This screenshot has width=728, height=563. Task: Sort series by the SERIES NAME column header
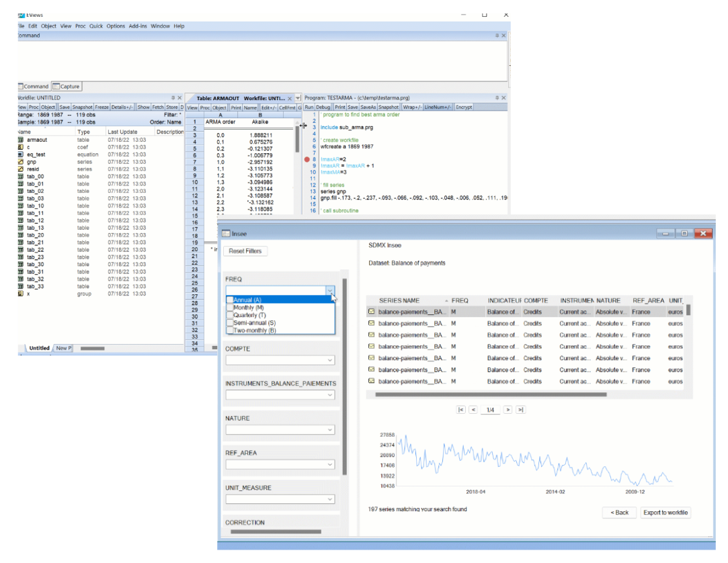(399, 300)
